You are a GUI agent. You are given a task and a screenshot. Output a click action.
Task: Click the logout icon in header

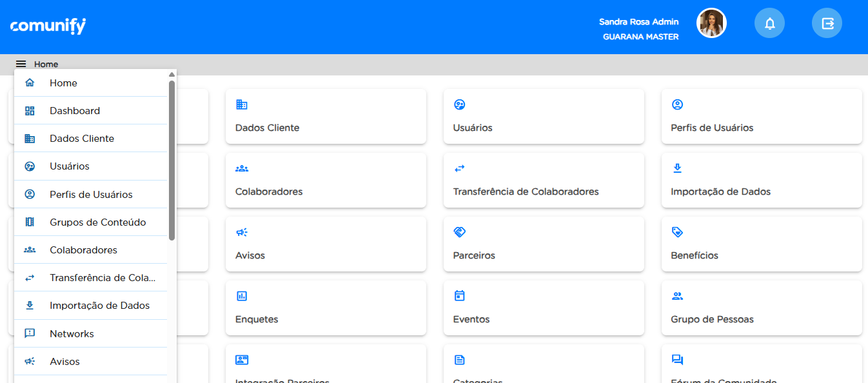(x=827, y=23)
